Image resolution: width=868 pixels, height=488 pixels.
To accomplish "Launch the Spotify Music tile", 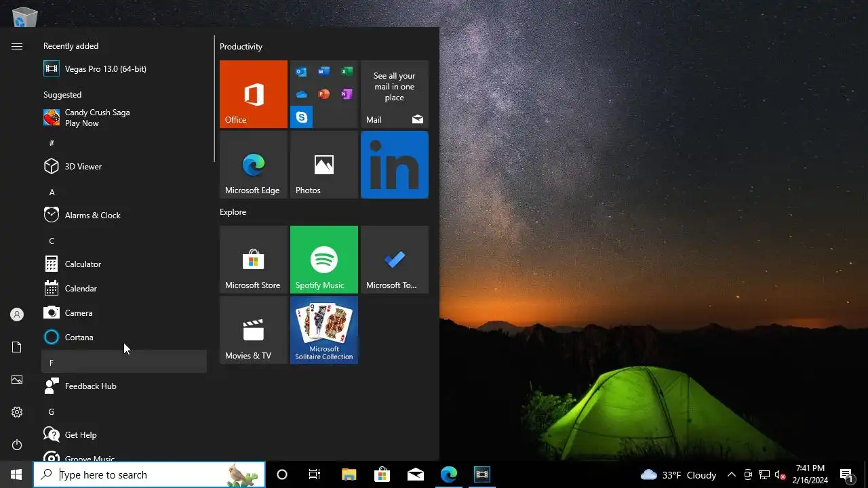I will click(324, 260).
